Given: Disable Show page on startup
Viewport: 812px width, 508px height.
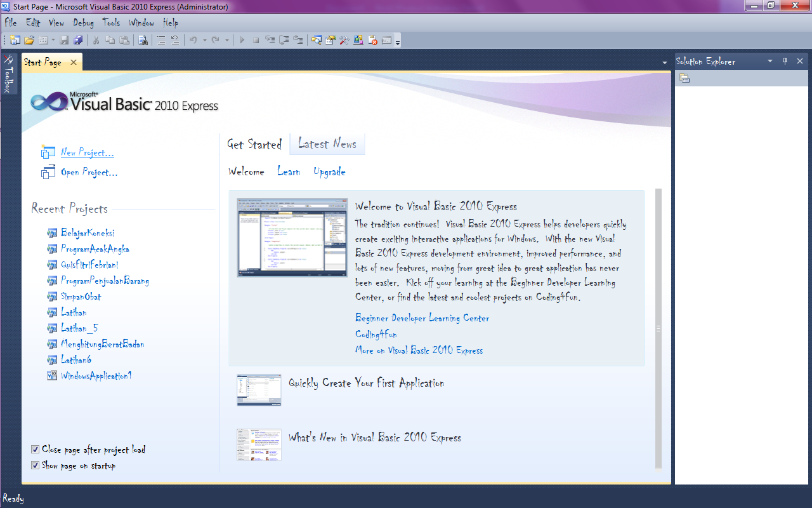Looking at the screenshot, I should coord(36,465).
